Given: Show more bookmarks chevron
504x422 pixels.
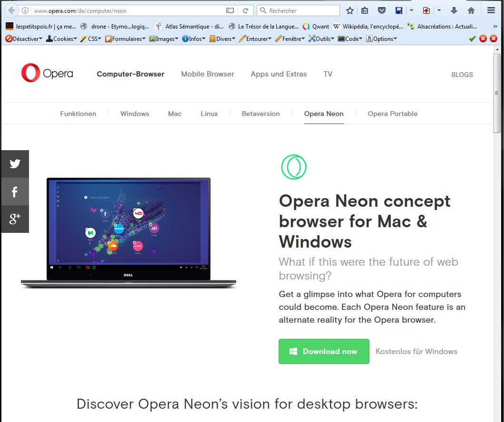Looking at the screenshot, I should click(x=495, y=26).
